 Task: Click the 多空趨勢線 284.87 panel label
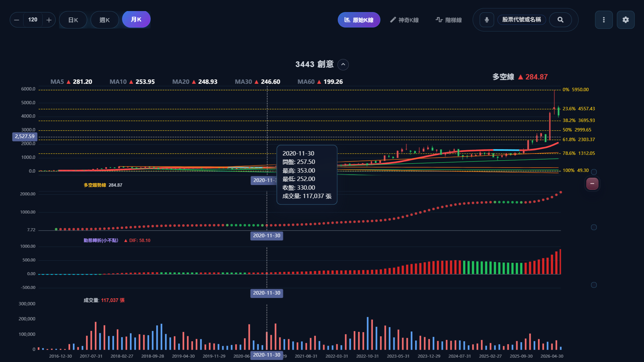coord(103,185)
